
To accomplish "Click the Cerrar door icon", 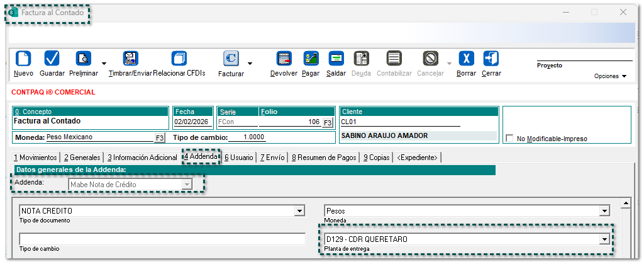I will point(491,59).
